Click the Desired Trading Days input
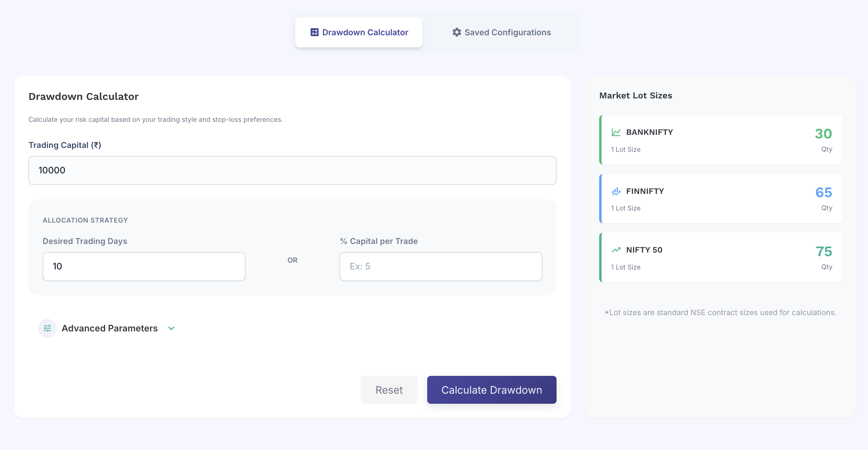 tap(144, 266)
